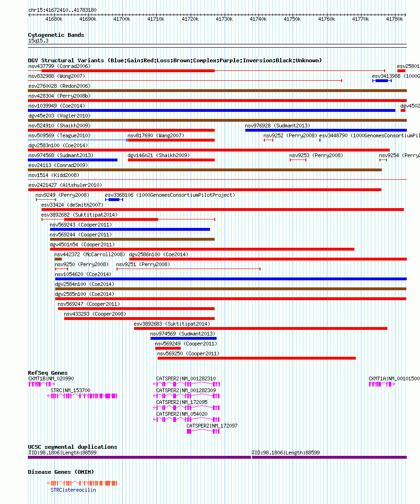Open variant nsv974569 (Sudmant2013)
The height and width of the screenshot is (504, 420).
tap(183, 334)
